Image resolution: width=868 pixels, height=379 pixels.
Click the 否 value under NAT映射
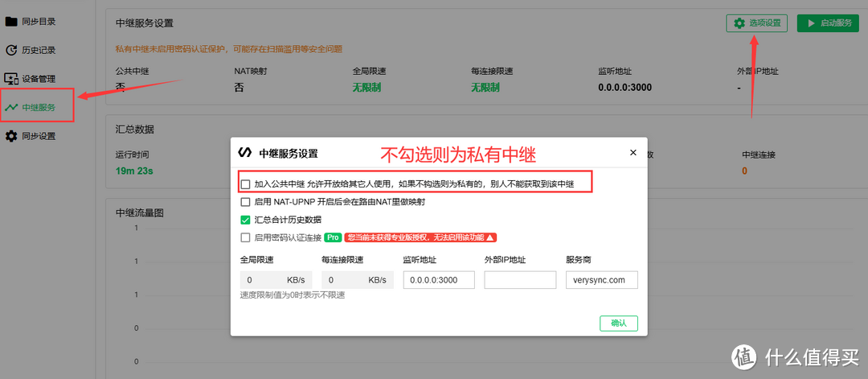point(240,88)
